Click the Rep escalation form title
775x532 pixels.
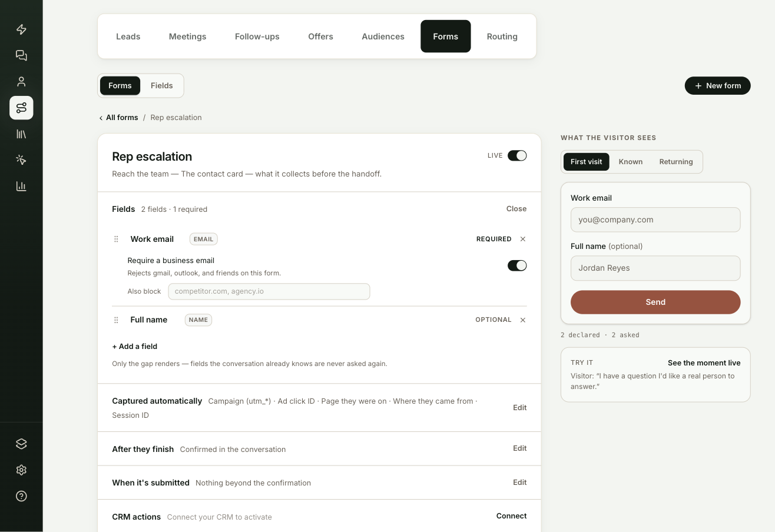pyautogui.click(x=152, y=157)
